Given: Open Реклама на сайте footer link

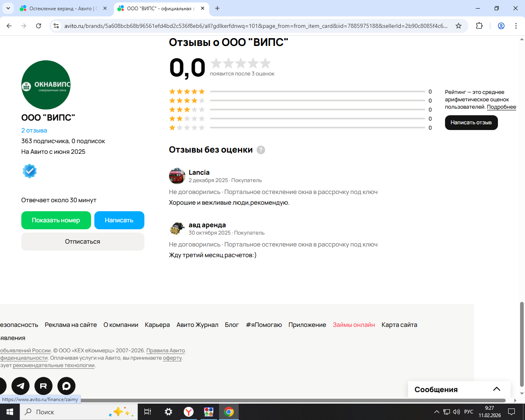Looking at the screenshot, I should pos(71,325).
